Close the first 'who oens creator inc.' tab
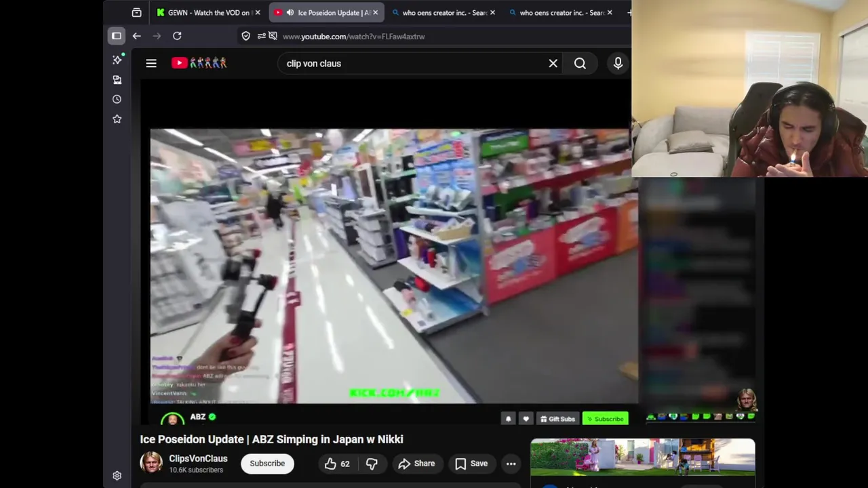 coord(492,12)
